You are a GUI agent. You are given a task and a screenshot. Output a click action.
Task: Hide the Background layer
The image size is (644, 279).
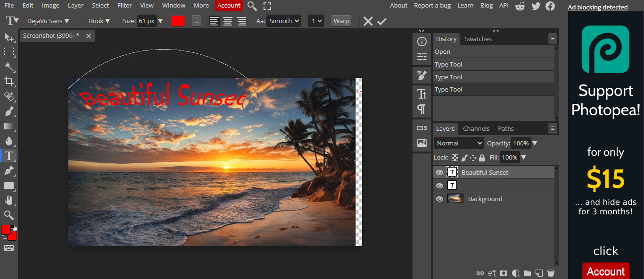tap(439, 199)
